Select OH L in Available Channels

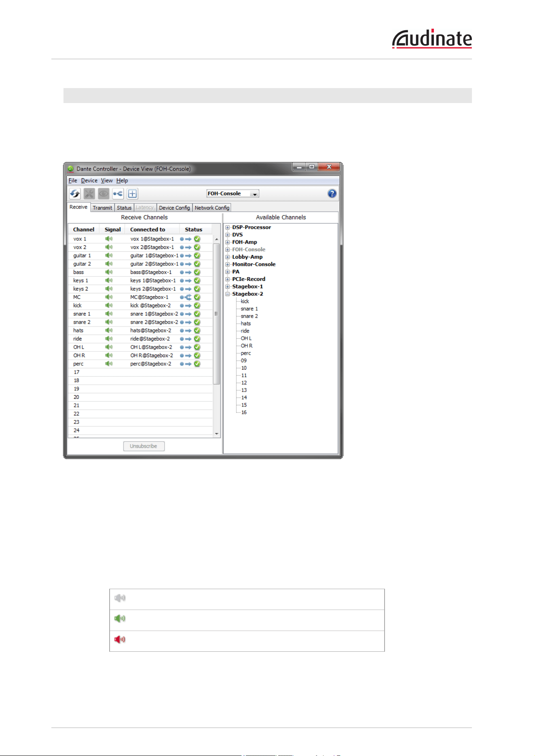point(246,338)
